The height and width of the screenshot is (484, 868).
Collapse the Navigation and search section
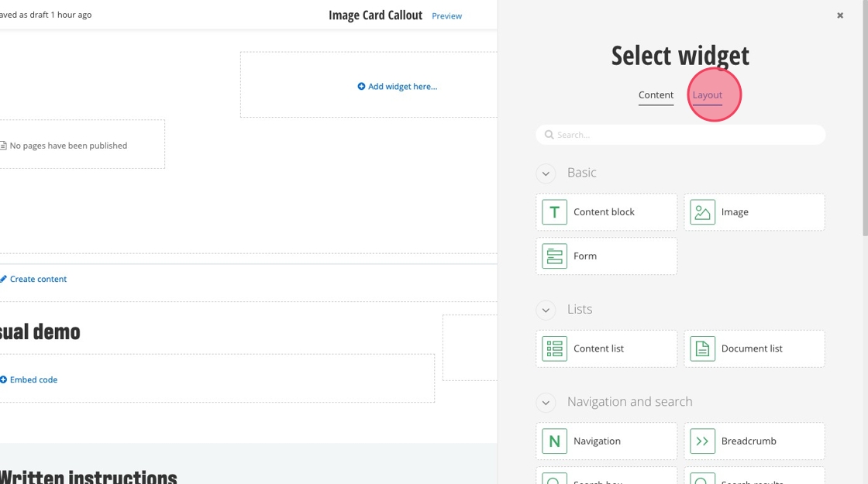546,403
